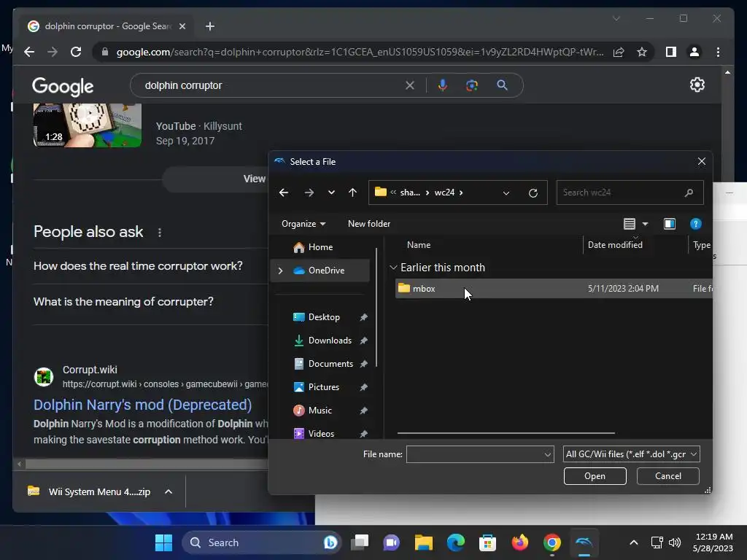747x560 pixels.
Task: Open file dialog help icon
Action: click(x=695, y=224)
